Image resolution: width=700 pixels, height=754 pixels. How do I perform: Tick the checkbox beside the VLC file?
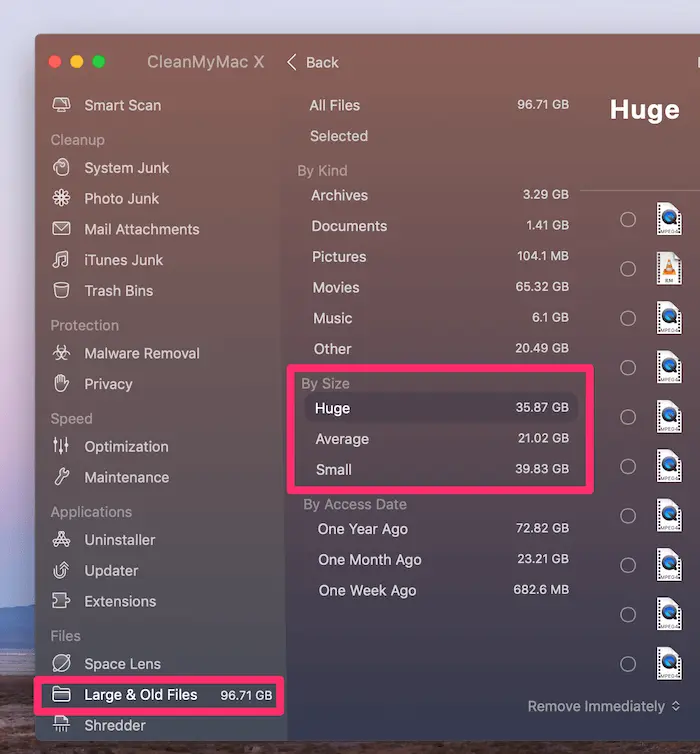click(628, 269)
